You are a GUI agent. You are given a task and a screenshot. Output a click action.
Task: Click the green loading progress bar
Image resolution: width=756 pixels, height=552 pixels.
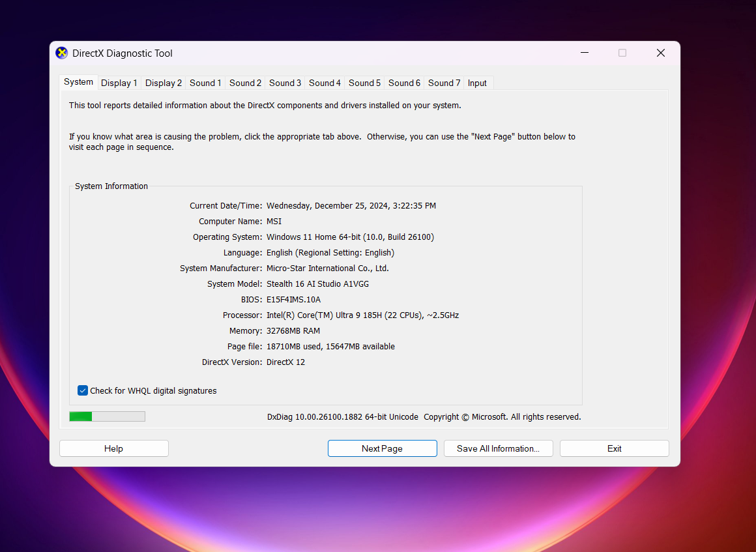(x=107, y=416)
